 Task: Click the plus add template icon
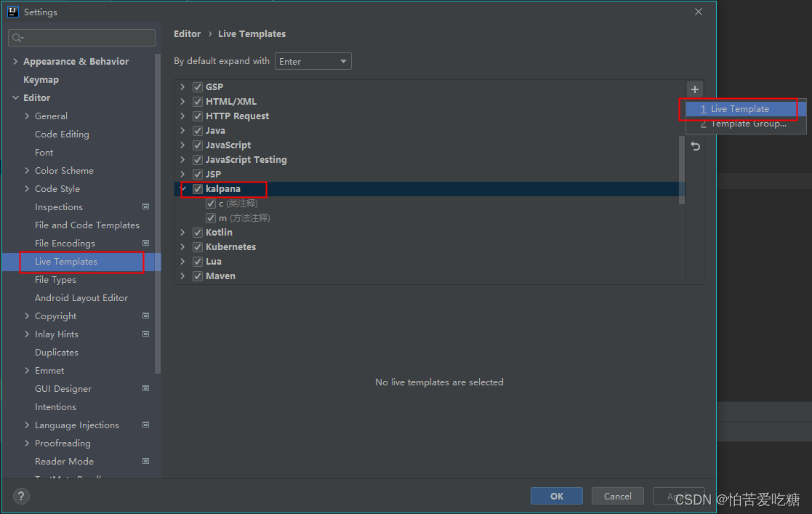pyautogui.click(x=695, y=89)
